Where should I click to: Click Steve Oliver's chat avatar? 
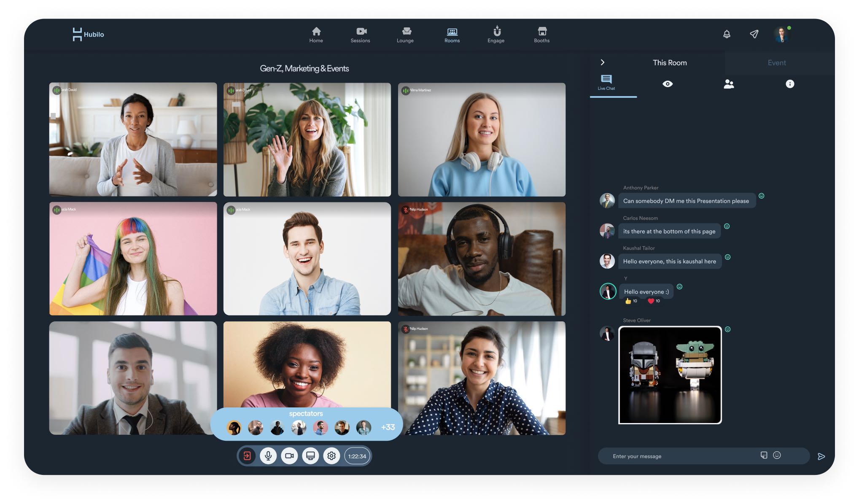click(607, 334)
